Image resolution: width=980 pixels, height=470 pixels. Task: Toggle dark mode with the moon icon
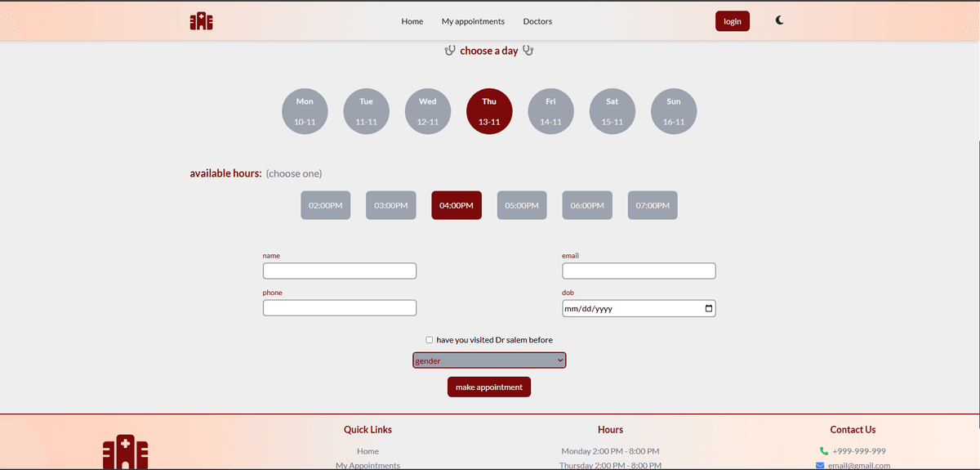tap(780, 20)
